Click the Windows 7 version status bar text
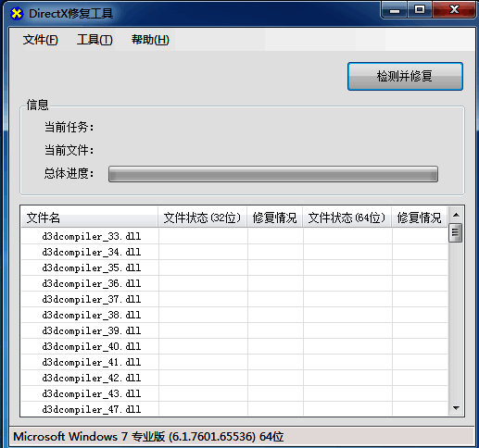The height and width of the screenshot is (448, 479). 148,437
